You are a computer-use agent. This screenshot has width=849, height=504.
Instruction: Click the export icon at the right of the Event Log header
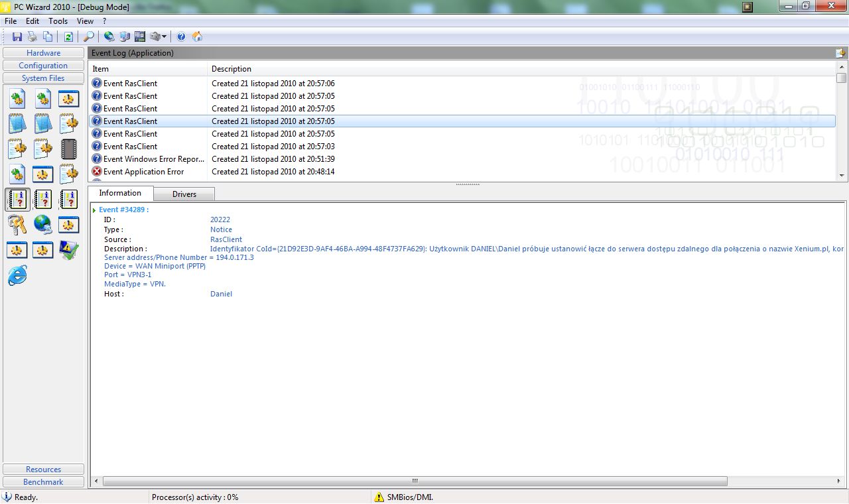pyautogui.click(x=840, y=53)
